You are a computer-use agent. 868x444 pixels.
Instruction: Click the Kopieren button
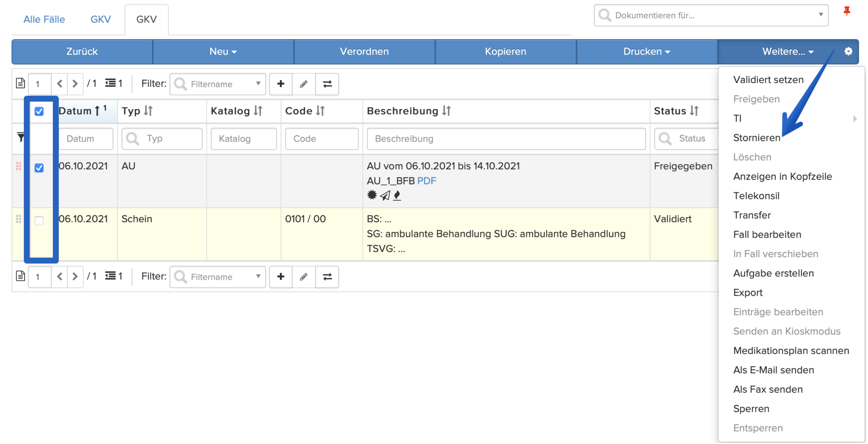click(505, 52)
